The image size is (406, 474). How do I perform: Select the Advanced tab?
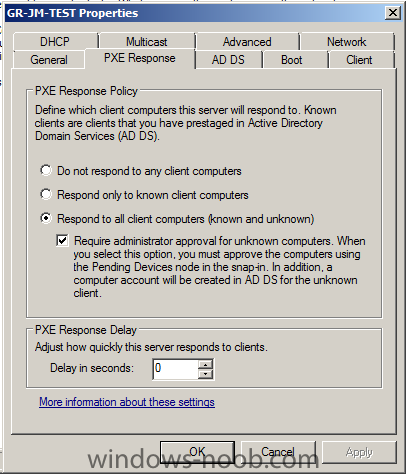(247, 42)
